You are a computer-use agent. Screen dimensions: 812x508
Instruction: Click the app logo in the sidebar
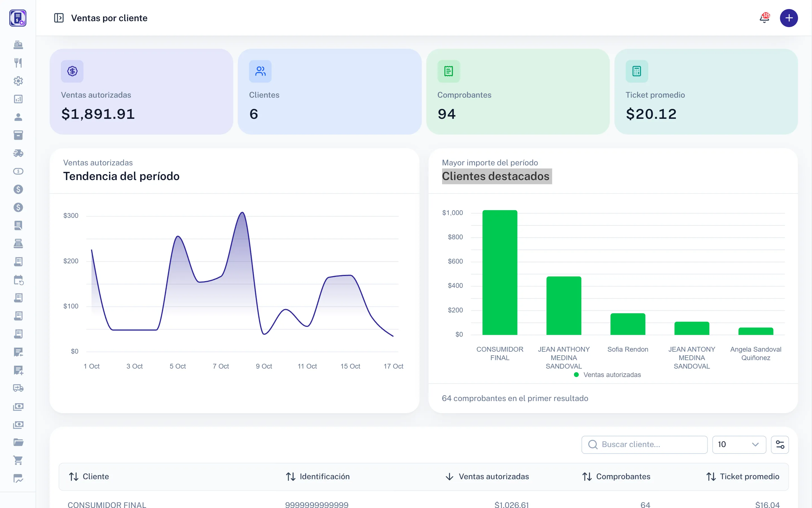tap(18, 18)
